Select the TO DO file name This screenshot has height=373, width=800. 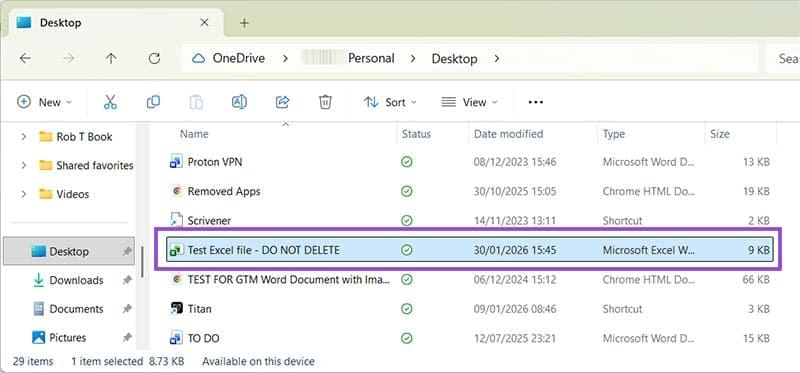[204, 338]
